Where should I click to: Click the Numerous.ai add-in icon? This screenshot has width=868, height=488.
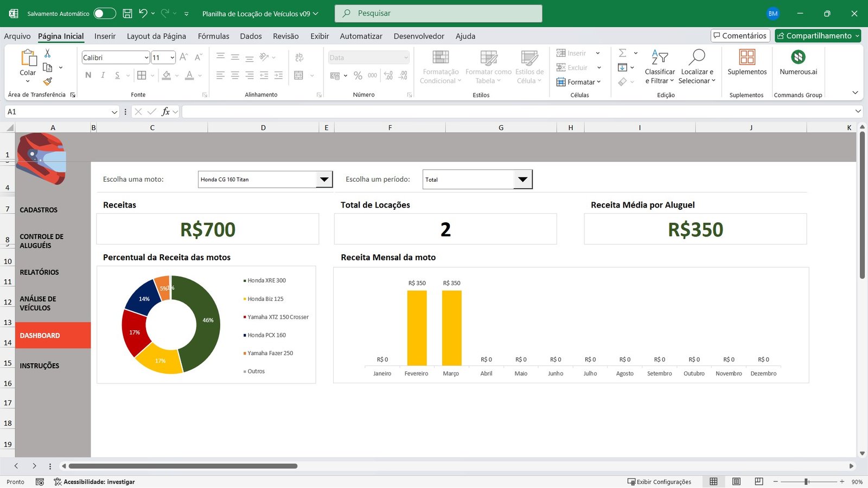pos(798,57)
